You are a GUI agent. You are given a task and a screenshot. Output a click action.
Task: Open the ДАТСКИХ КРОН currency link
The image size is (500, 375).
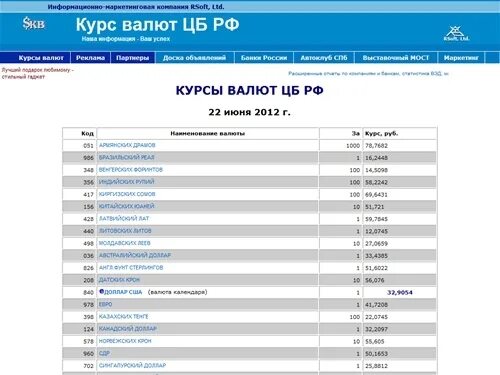119,280
